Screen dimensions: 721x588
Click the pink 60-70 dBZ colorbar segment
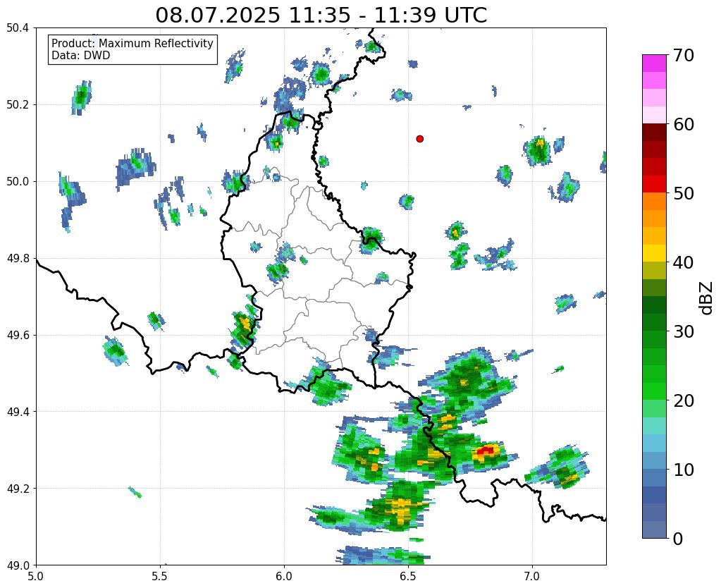(x=654, y=89)
